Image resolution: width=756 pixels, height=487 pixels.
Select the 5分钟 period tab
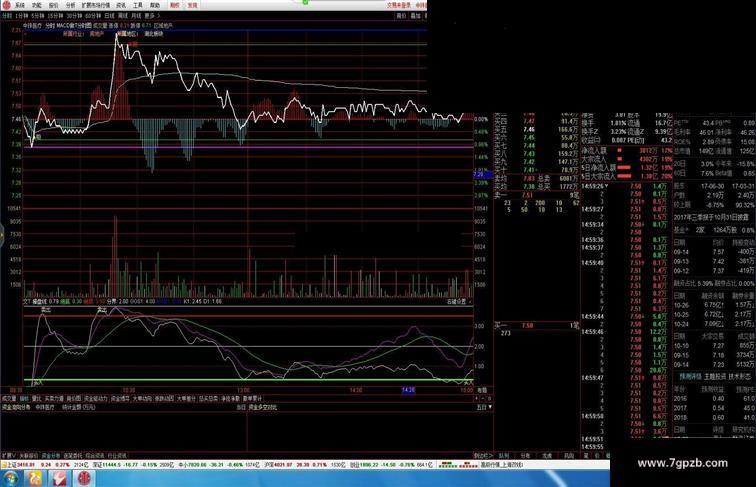pos(38,16)
